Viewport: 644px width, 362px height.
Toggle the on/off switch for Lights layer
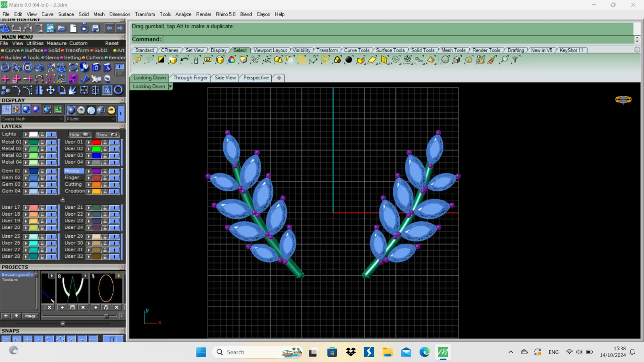[51, 134]
